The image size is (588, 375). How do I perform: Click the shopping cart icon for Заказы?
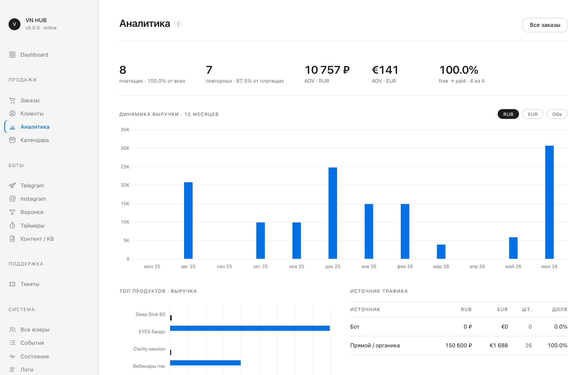12,100
